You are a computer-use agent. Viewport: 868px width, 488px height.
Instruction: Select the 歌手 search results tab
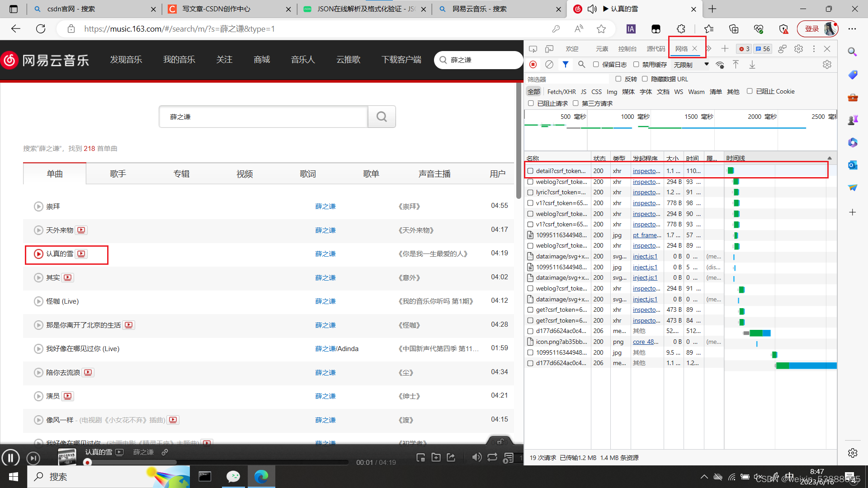point(118,174)
